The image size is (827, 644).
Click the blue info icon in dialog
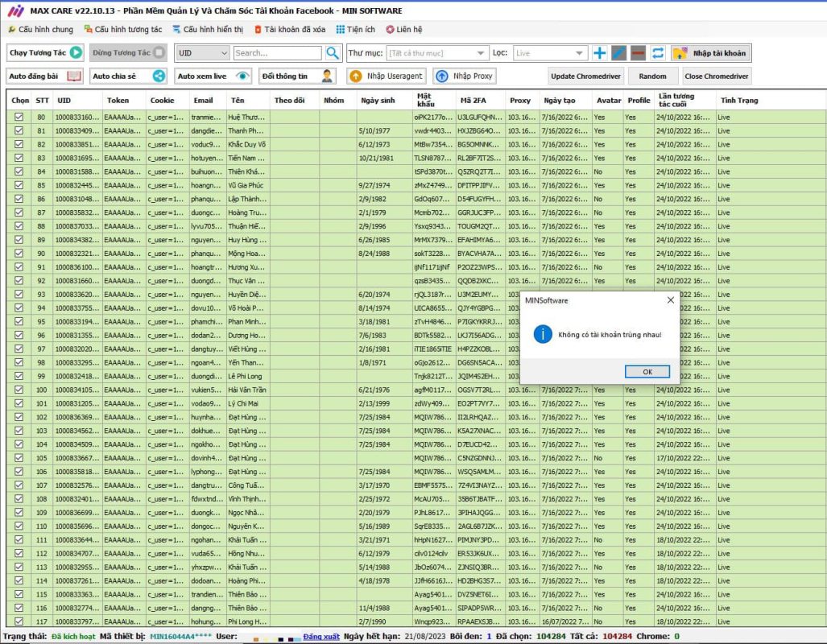pyautogui.click(x=542, y=334)
